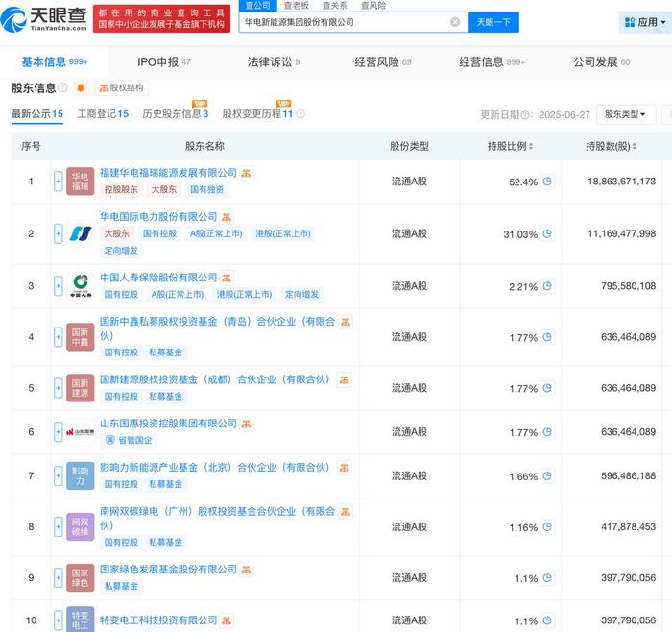Viewport: 672px width, 632px height.
Task: Click the help icon beside 股权变更历程
Action: (x=300, y=114)
